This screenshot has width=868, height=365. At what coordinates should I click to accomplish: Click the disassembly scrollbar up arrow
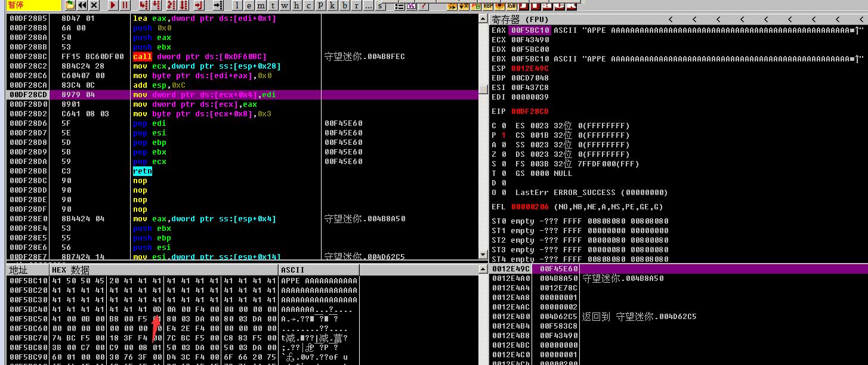coord(483,18)
